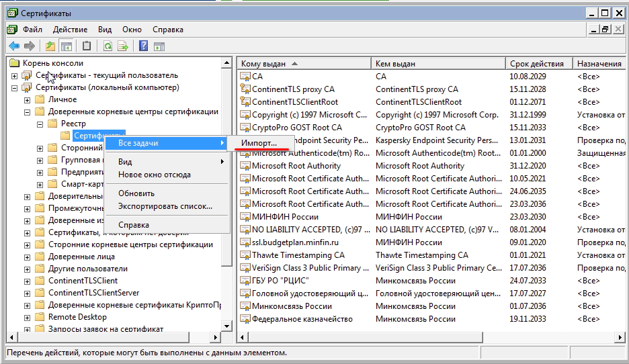The height and width of the screenshot is (364, 629).
Task: Expand the Другие пользователи node
Action: (28, 269)
